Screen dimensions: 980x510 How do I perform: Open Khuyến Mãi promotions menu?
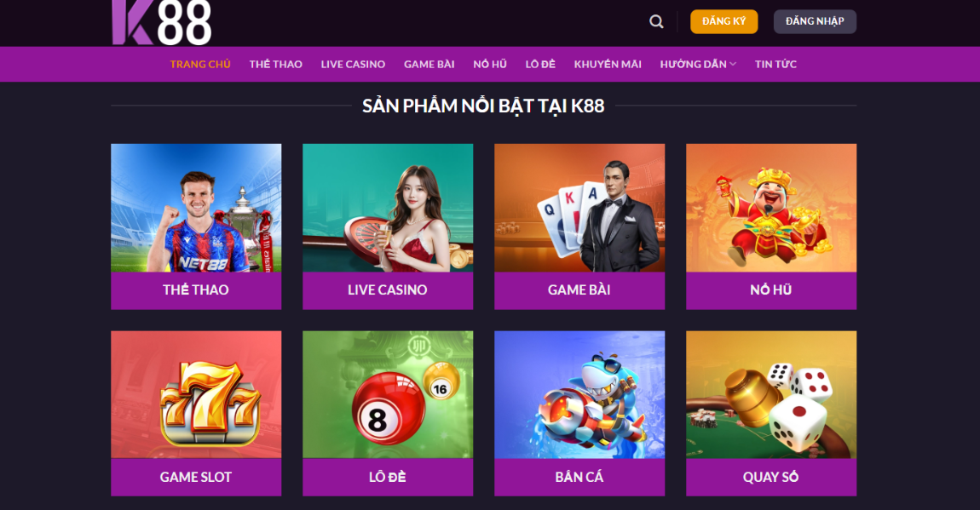pos(608,65)
